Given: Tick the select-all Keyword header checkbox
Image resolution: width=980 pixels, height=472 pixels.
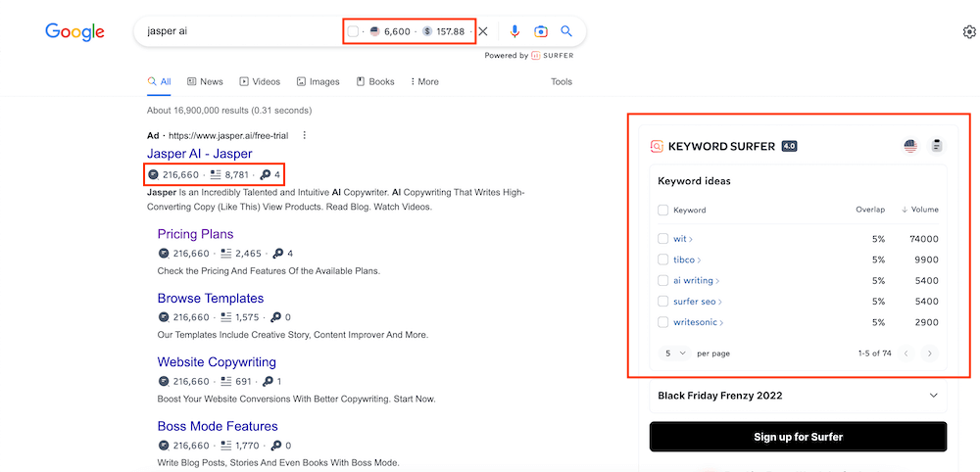Looking at the screenshot, I should (x=663, y=210).
